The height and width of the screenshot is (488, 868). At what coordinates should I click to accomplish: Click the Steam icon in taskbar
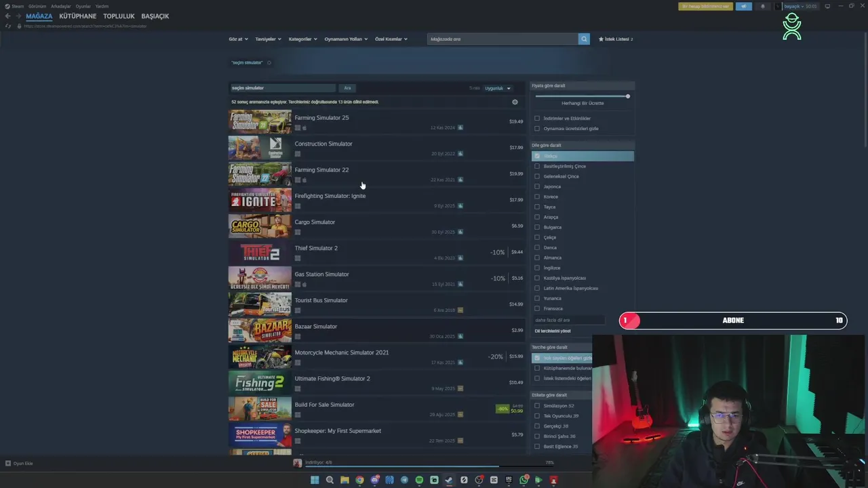pyautogui.click(x=449, y=480)
